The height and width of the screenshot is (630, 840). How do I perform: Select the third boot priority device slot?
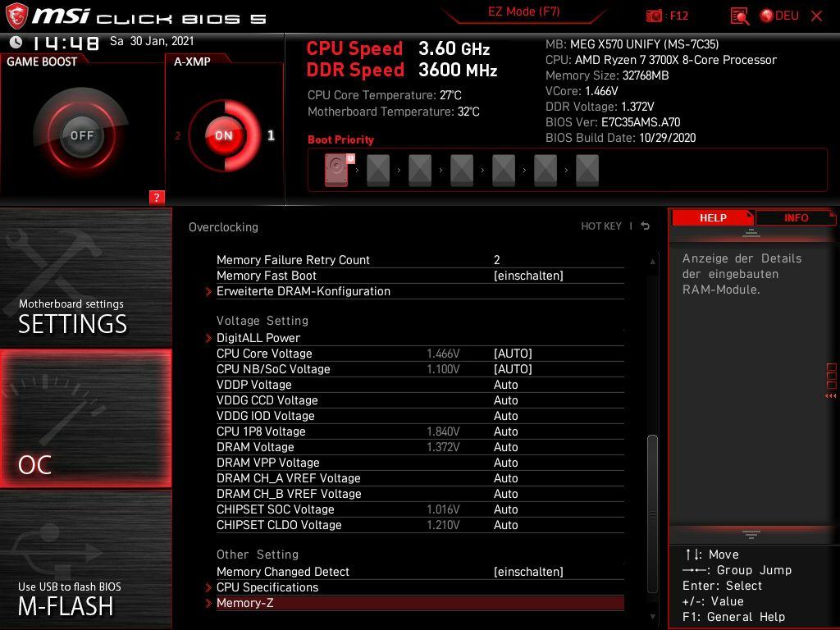click(420, 171)
